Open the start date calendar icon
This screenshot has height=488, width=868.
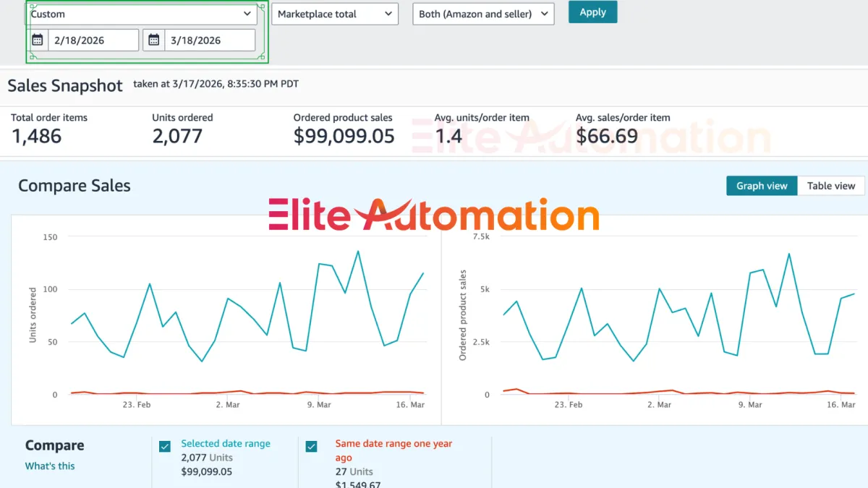click(38, 40)
